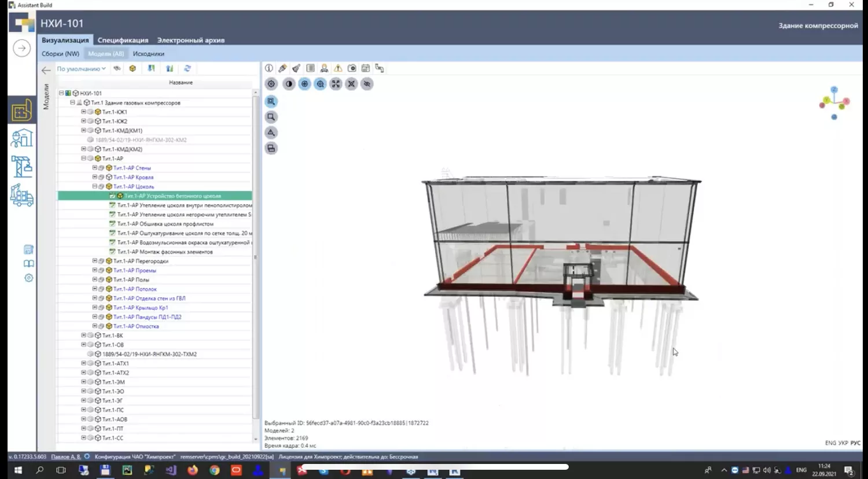Open the По умолчанию dropdown
The image size is (868, 479).
click(x=81, y=69)
